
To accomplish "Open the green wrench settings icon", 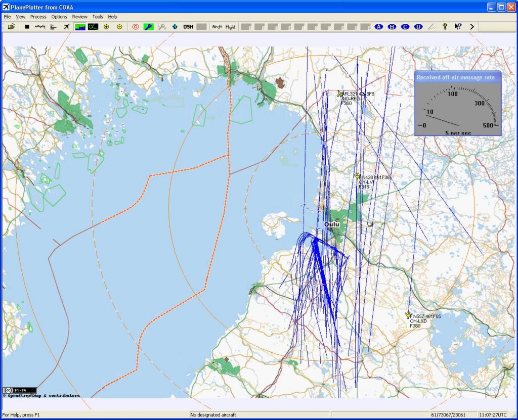I will (x=149, y=27).
